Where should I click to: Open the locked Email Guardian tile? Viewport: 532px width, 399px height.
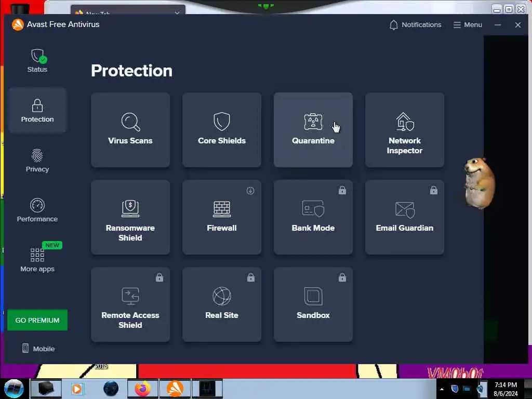coord(405,217)
